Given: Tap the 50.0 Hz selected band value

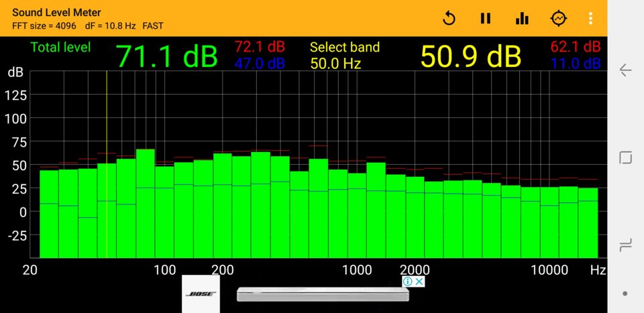Looking at the screenshot, I should pyautogui.click(x=335, y=64).
